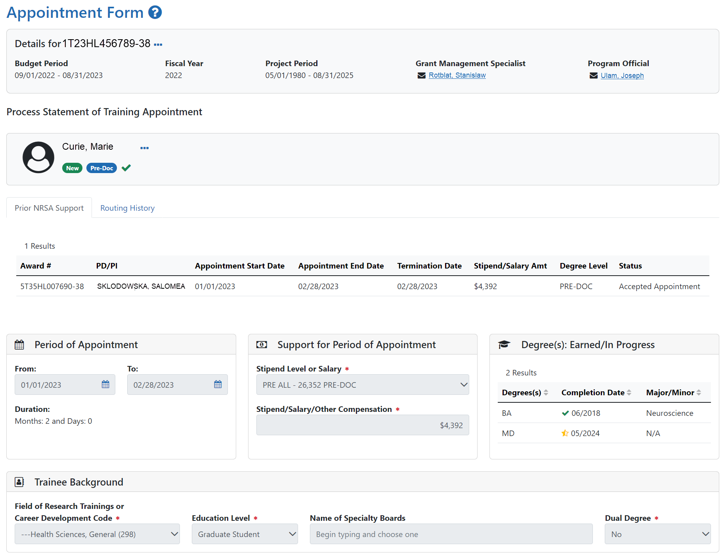The width and height of the screenshot is (728, 560).
Task: Open Field of Research Career Development Code dropdown
Action: (97, 534)
